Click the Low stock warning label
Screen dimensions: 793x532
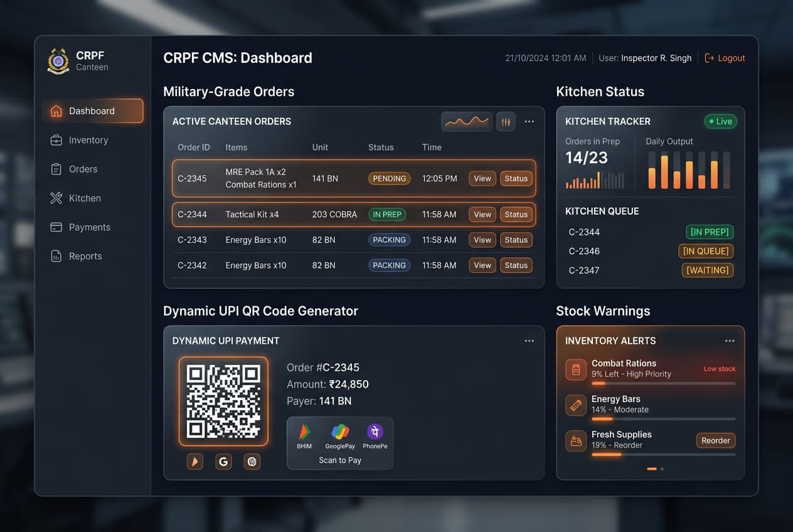[x=720, y=369]
